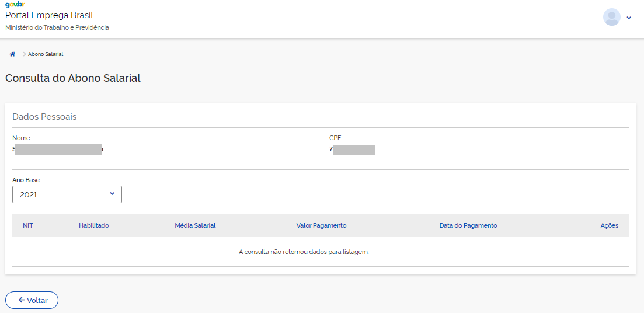644x313 pixels.
Task: Click the user avatar icon
Action: click(x=611, y=17)
